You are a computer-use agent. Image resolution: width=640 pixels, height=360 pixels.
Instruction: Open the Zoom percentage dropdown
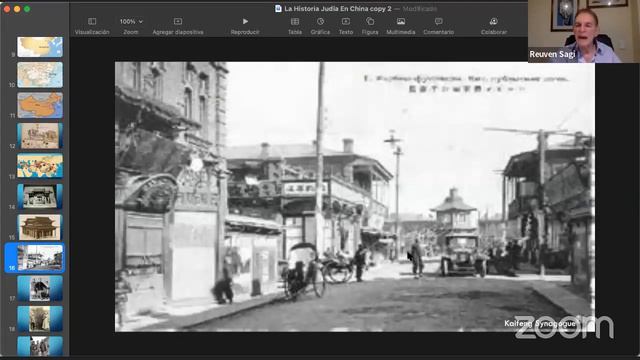pyautogui.click(x=131, y=26)
